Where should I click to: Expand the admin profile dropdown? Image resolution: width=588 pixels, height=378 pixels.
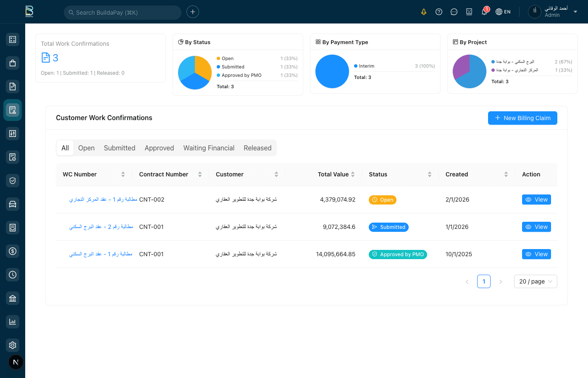coord(575,12)
